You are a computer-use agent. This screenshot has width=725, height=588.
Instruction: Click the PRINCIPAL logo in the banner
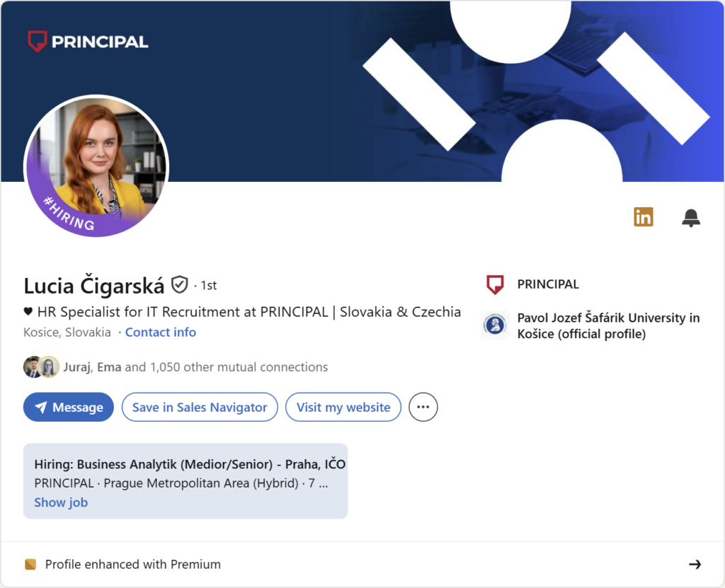88,42
